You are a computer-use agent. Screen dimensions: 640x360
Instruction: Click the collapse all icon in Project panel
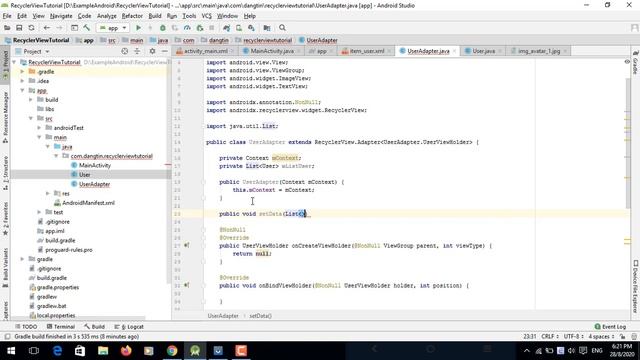pos(137,51)
